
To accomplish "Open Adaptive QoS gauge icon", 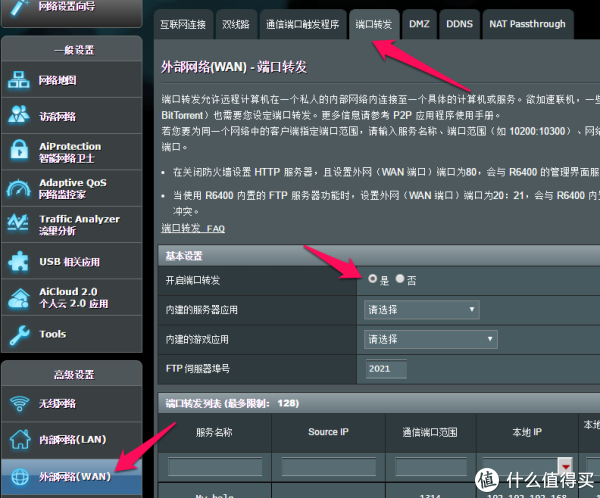I will pos(19,188).
